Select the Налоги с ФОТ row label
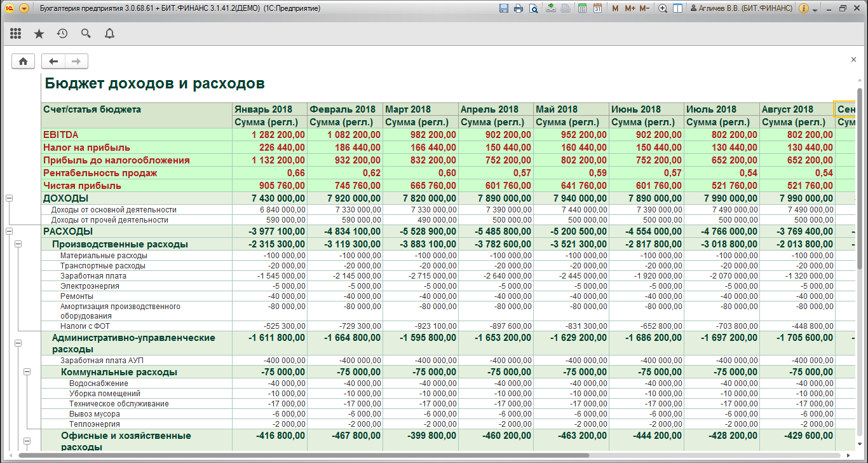The height and width of the screenshot is (463, 868). coord(85,326)
